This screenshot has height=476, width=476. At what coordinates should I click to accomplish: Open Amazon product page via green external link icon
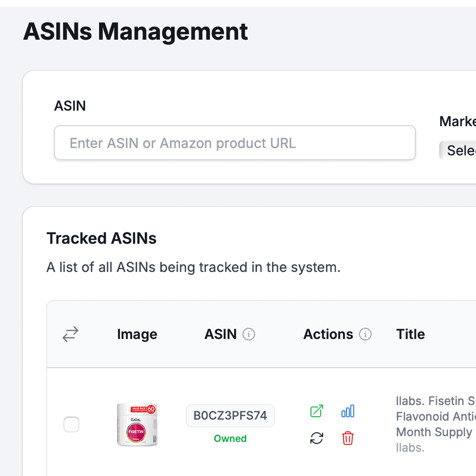click(317, 410)
